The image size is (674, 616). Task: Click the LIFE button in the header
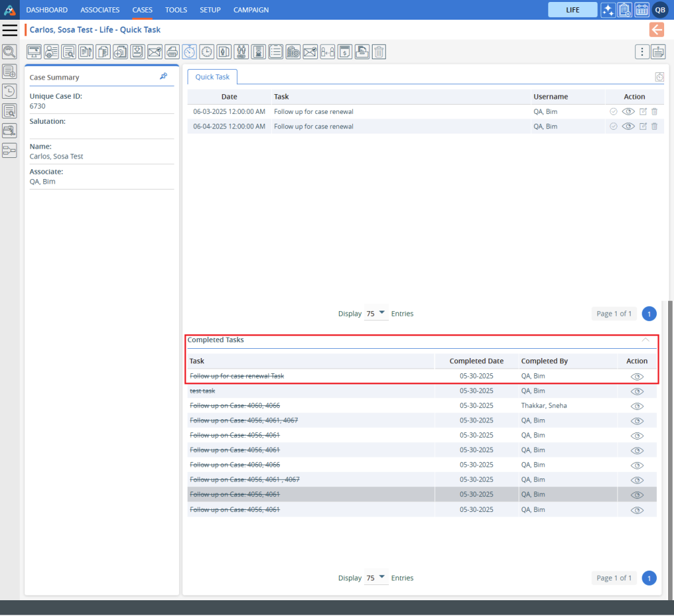pos(573,10)
